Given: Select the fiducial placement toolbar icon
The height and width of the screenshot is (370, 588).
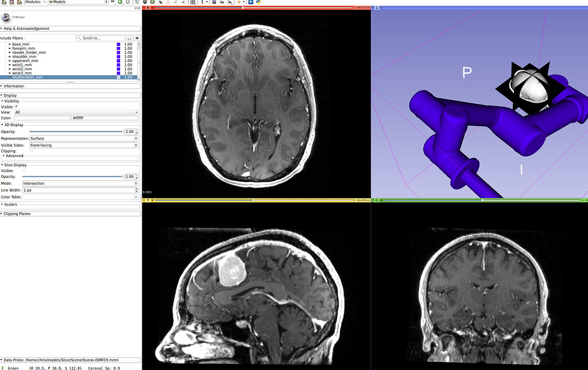Looking at the screenshot, I should [168, 3].
